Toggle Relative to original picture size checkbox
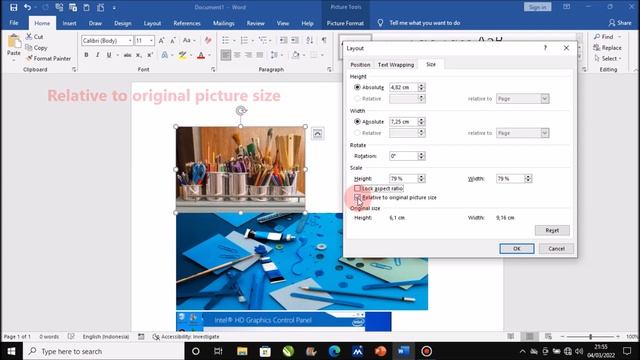Screen dimensions: 640x360 coord(358,198)
